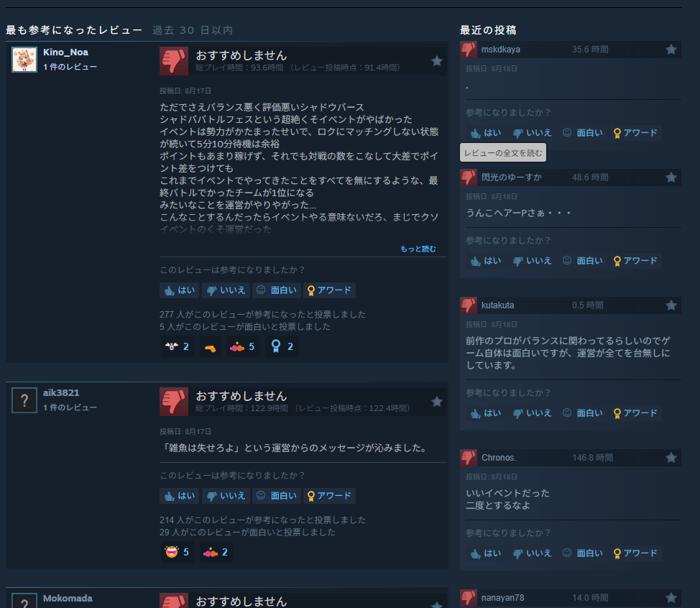The image size is (700, 608).
Task: Vote いいえ on aik3821's review
Action: click(226, 495)
